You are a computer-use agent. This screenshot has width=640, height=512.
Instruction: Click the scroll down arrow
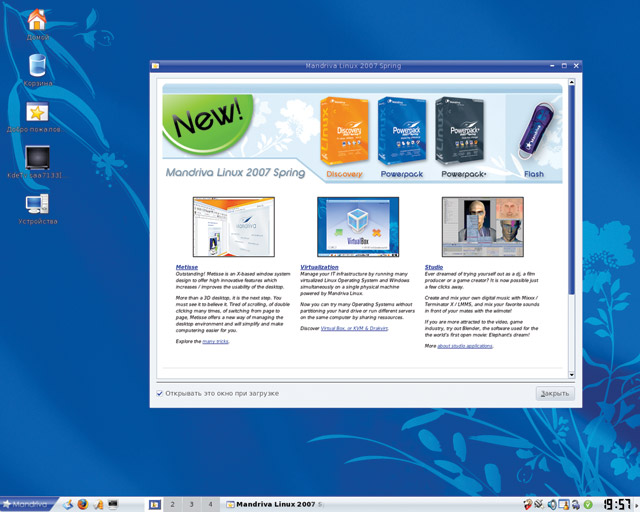coord(571,375)
